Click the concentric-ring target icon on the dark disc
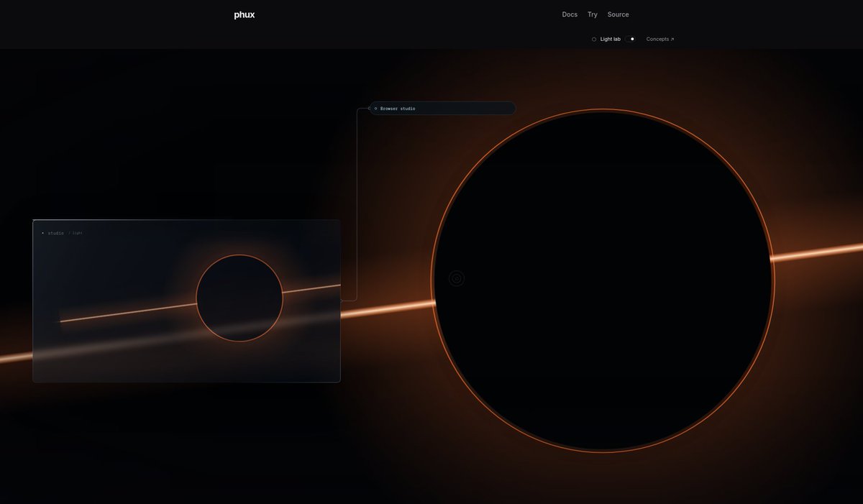 [x=457, y=278]
